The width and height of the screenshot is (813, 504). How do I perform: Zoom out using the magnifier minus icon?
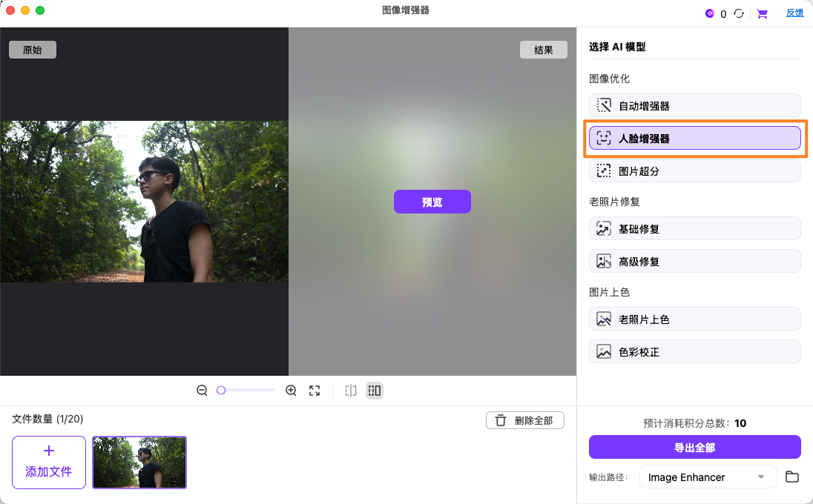(202, 390)
